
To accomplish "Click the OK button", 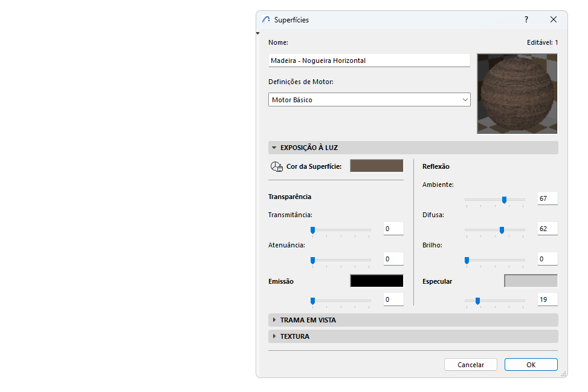I will click(x=531, y=364).
